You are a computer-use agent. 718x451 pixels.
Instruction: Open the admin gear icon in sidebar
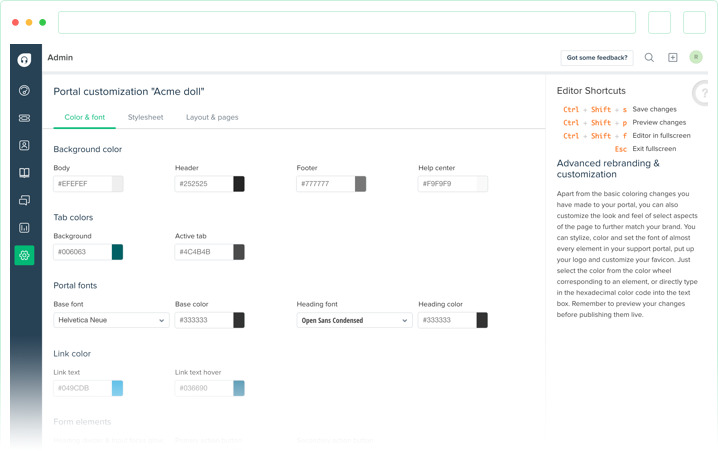point(24,255)
